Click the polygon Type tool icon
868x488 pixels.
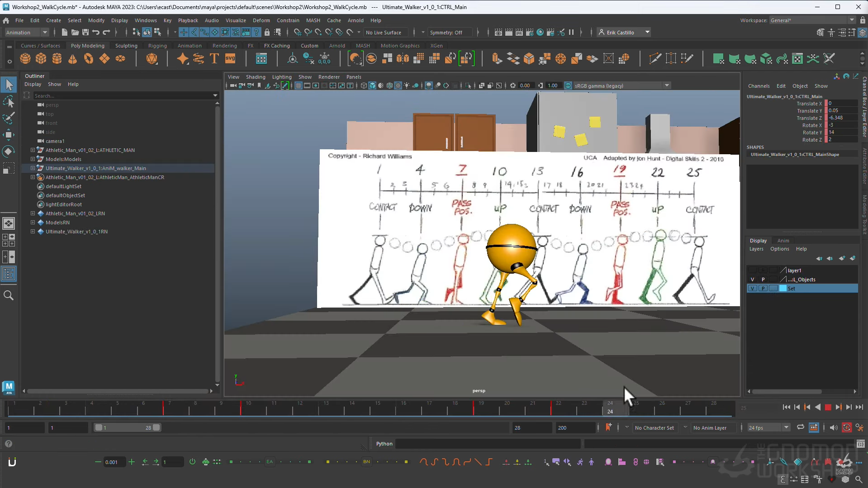click(x=214, y=59)
